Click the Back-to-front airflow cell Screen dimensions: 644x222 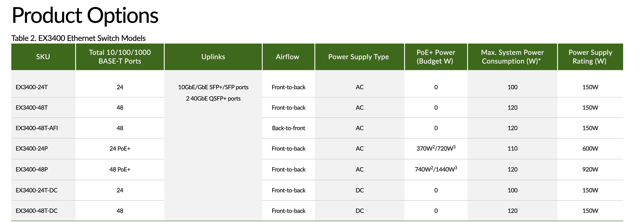pyautogui.click(x=289, y=128)
